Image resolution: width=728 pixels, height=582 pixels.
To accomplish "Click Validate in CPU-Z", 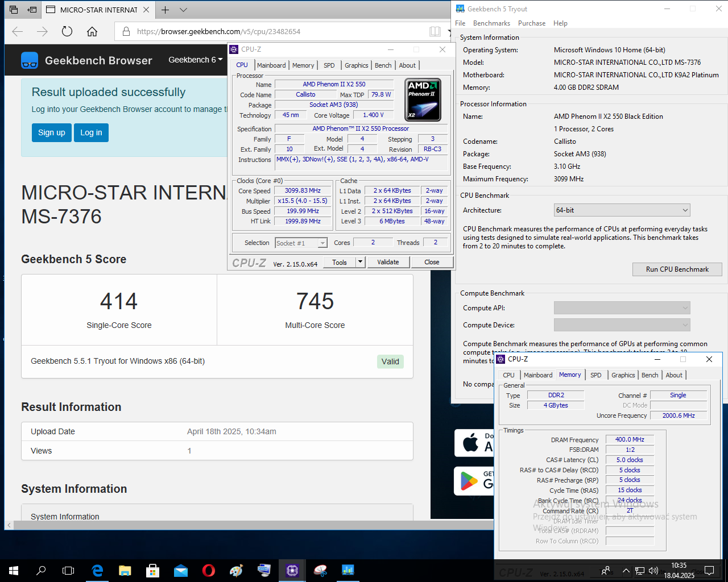I will pos(388,262).
